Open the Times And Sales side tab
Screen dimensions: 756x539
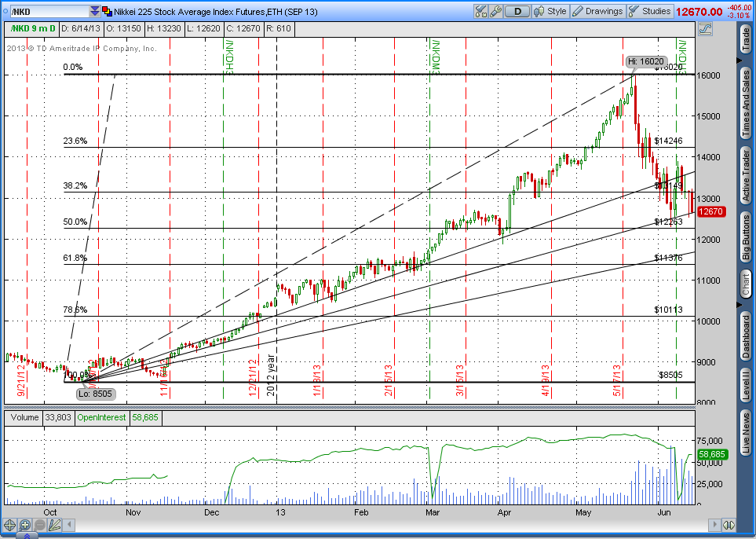pos(746,103)
